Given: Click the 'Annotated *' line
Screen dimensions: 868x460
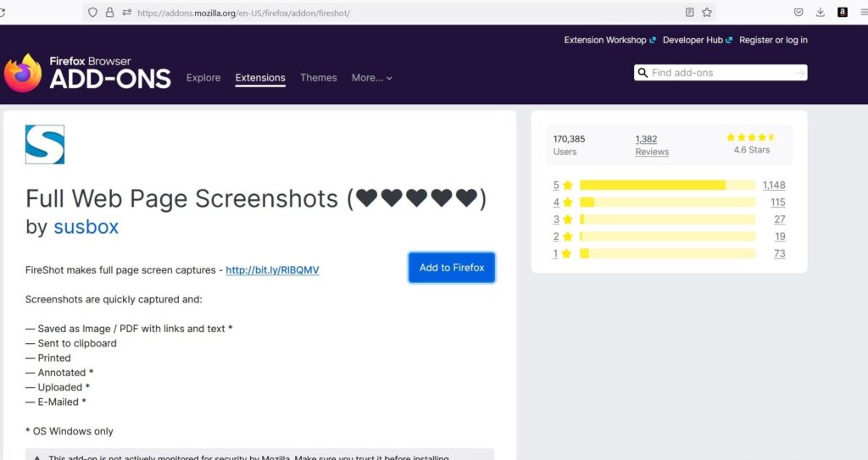Looking at the screenshot, I should [59, 373].
